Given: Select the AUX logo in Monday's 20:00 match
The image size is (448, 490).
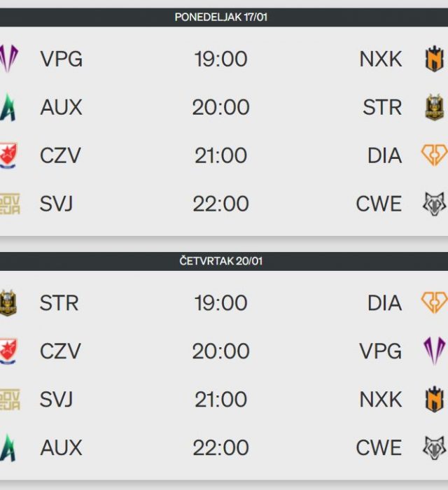Looking at the screenshot, I should 9,107.
